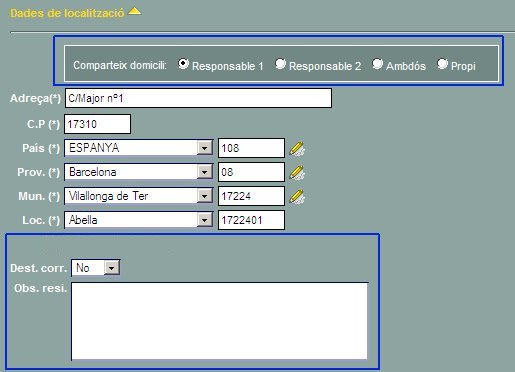Viewport: 515px width, 372px height.
Task: Open the Dest. corr. dropdown set to No
Action: tap(96, 268)
